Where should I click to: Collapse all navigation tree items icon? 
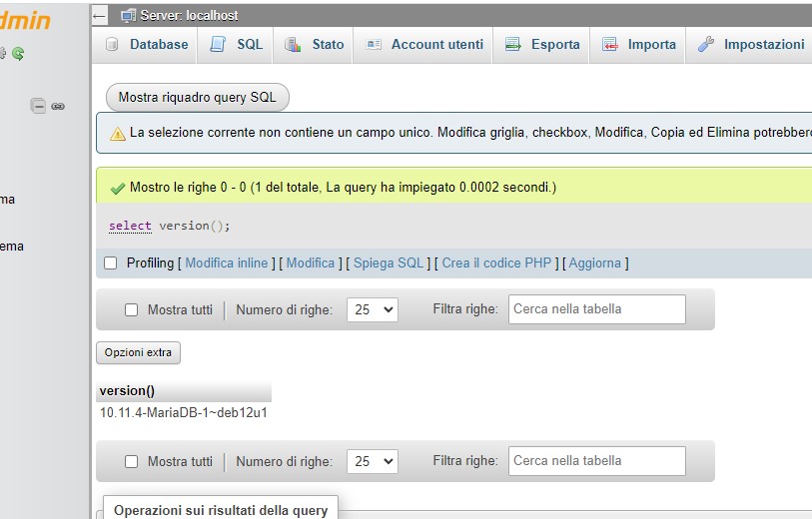coord(38,105)
